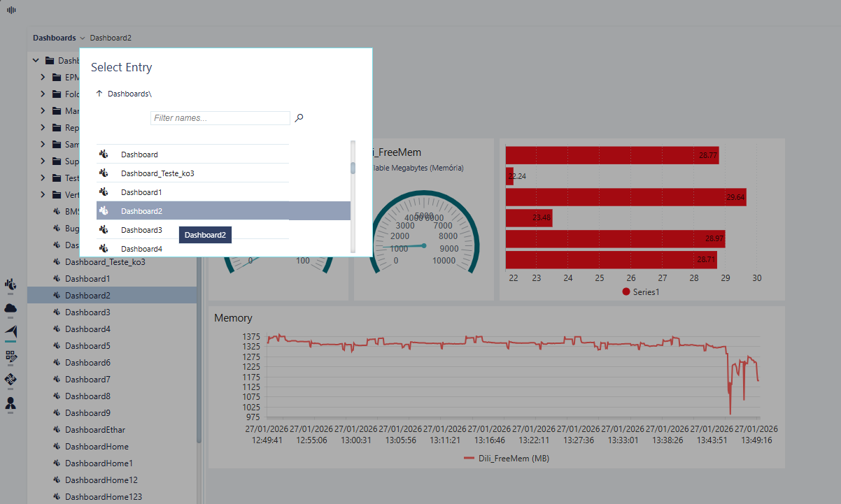This screenshot has width=841, height=504.
Task: Click the Select Entry list scrollbar thumb
Action: [x=353, y=167]
